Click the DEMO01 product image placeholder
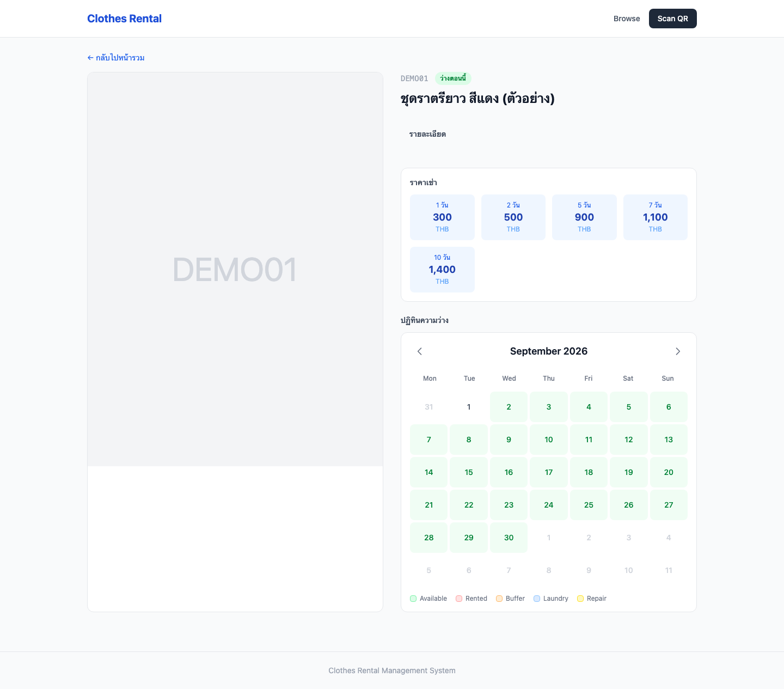Image resolution: width=784 pixels, height=689 pixels. [x=235, y=269]
